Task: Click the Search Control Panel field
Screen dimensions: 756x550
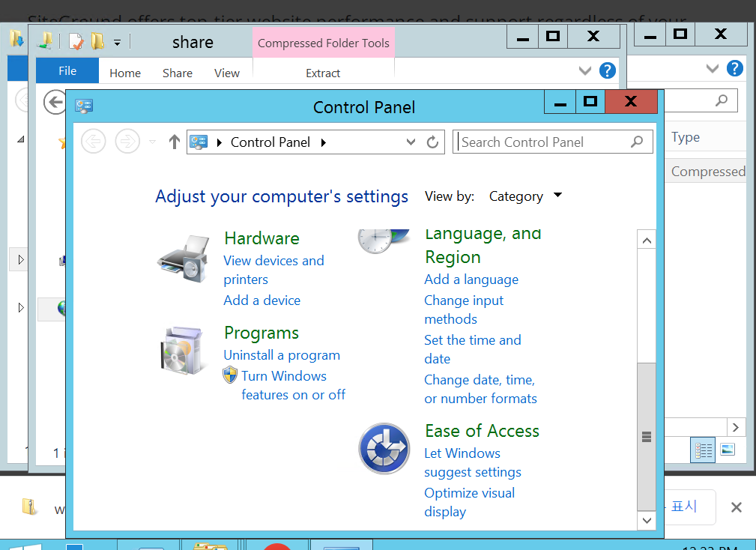Action: [x=552, y=142]
